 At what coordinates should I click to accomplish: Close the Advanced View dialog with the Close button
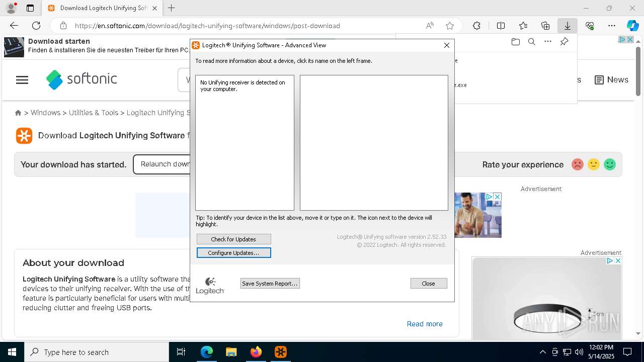tap(429, 284)
